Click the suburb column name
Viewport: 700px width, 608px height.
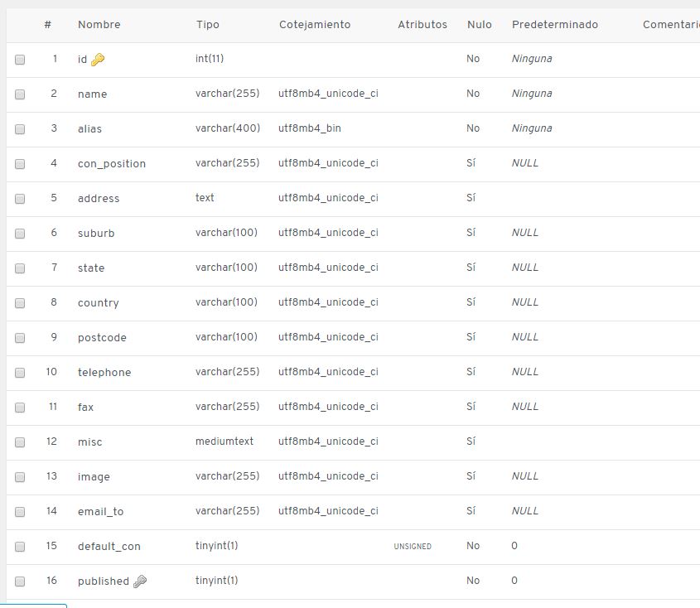(96, 234)
